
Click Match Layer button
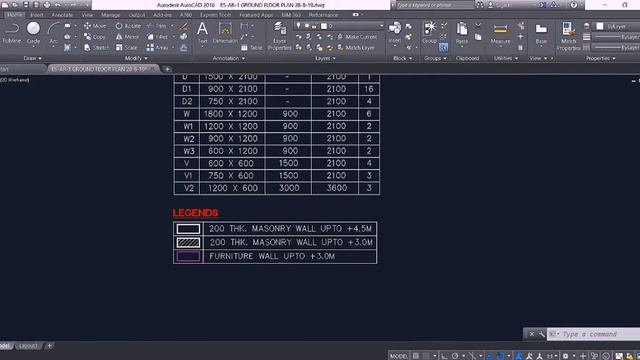coord(356,48)
